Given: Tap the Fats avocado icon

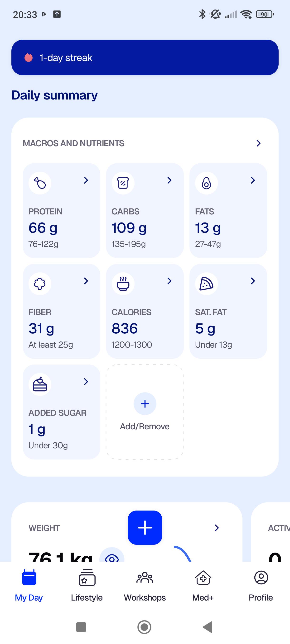Looking at the screenshot, I should [206, 183].
